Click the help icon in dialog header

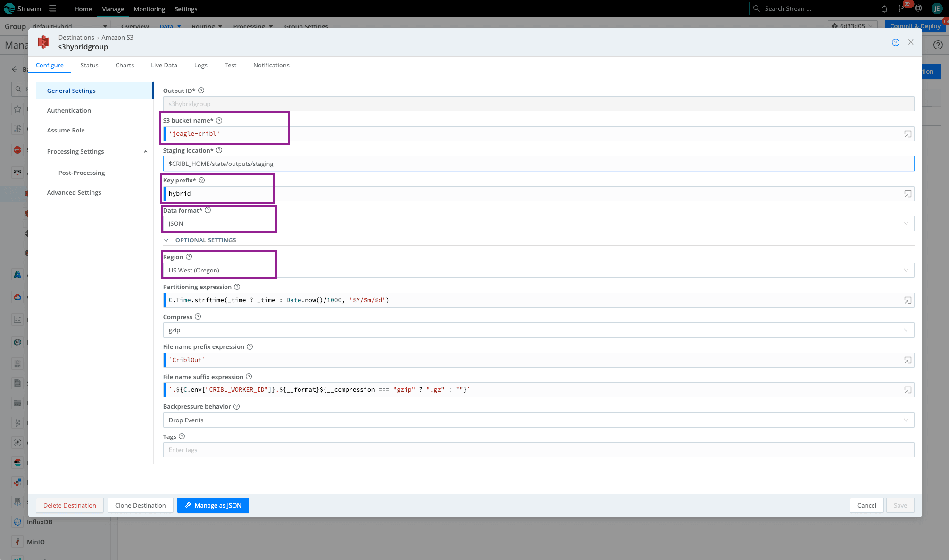click(895, 42)
